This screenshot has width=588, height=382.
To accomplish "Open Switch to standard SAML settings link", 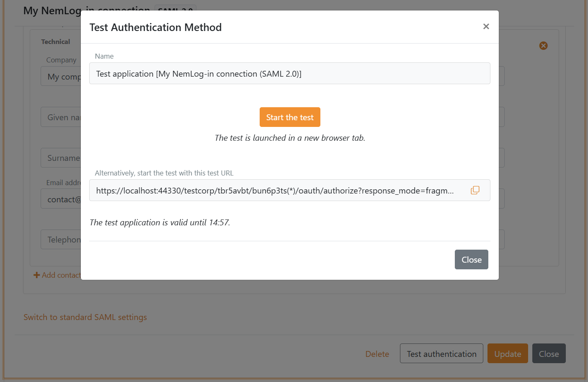I will 85,317.
